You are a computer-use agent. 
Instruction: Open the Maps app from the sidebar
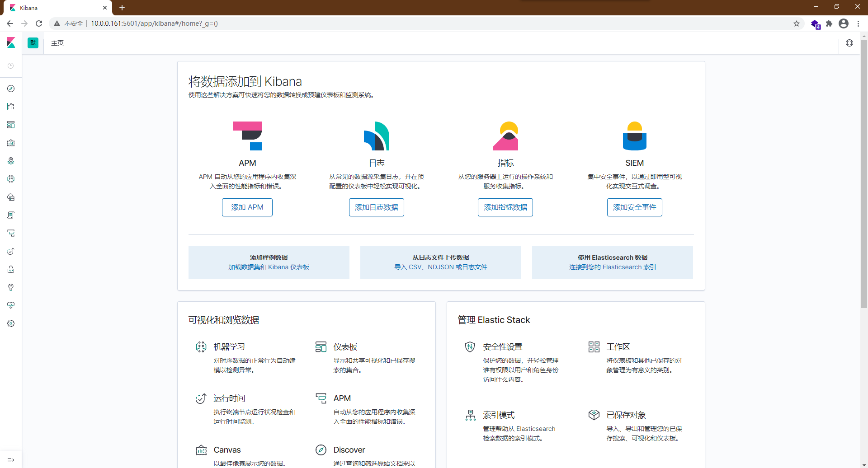tap(11, 161)
